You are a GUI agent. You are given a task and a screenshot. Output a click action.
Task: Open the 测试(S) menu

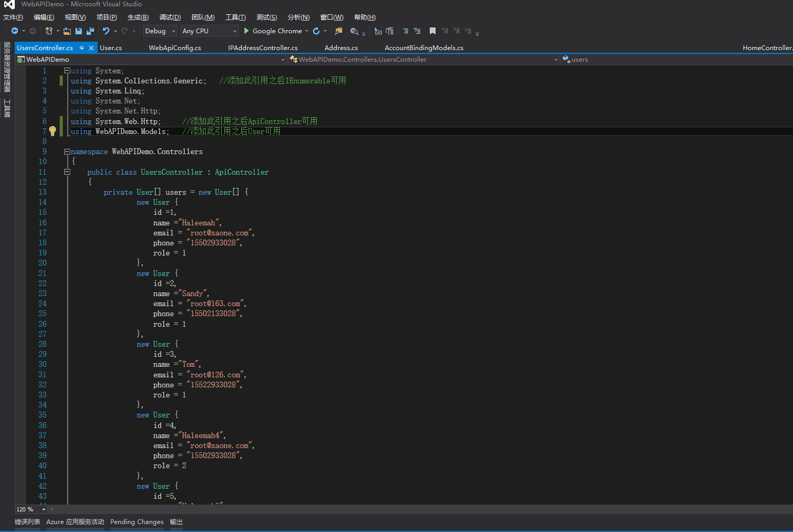pos(267,17)
